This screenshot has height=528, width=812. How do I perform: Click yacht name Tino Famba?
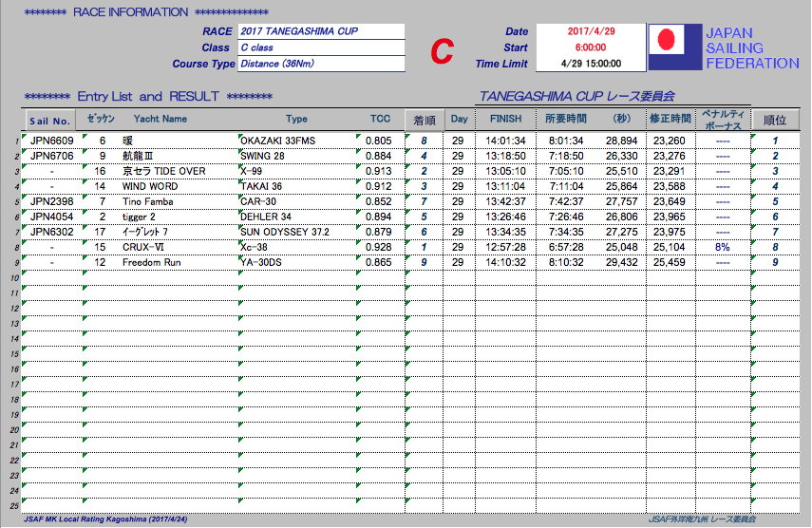(147, 201)
